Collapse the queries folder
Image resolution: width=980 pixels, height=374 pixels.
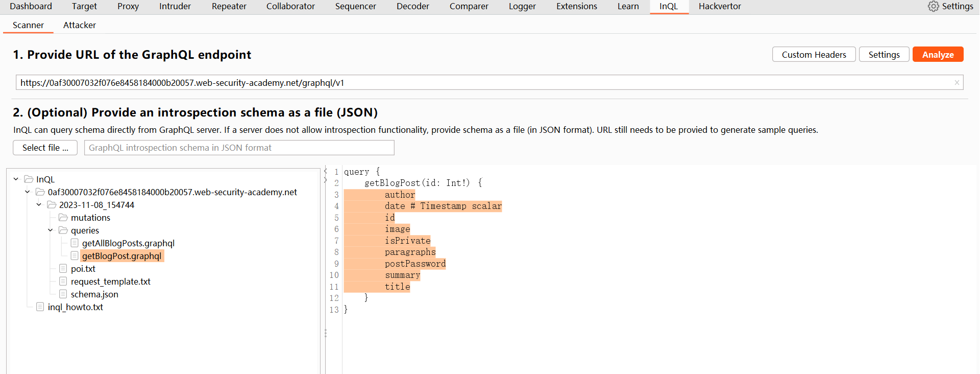coord(51,230)
